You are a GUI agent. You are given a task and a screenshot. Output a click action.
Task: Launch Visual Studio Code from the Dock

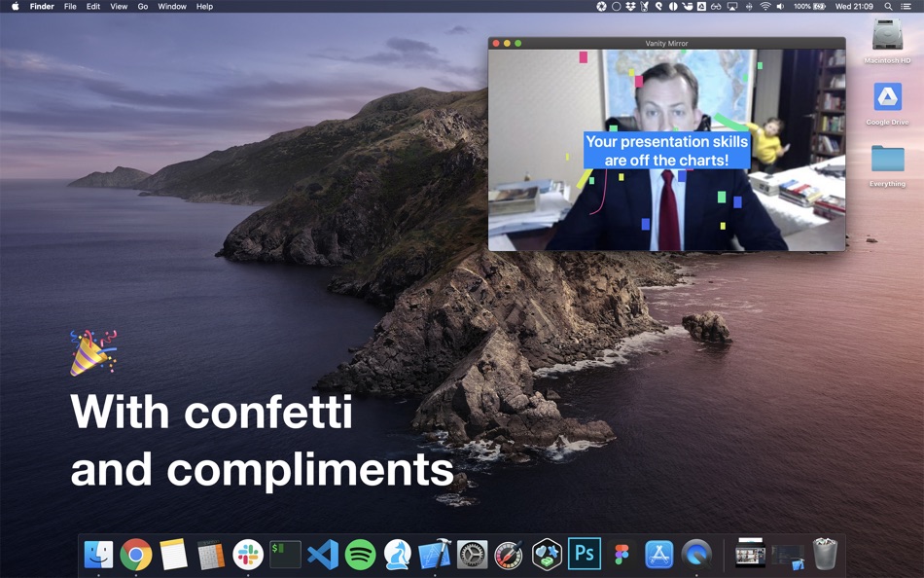coord(323,555)
